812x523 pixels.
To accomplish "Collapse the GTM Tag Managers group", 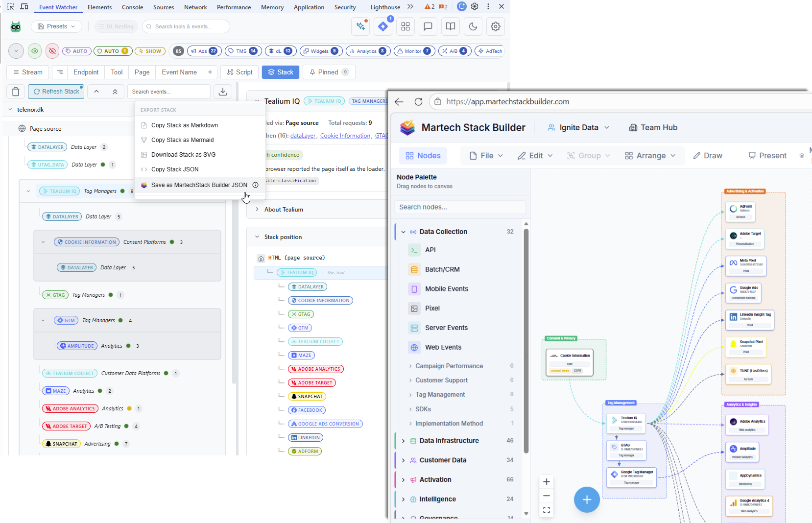I will click(43, 321).
